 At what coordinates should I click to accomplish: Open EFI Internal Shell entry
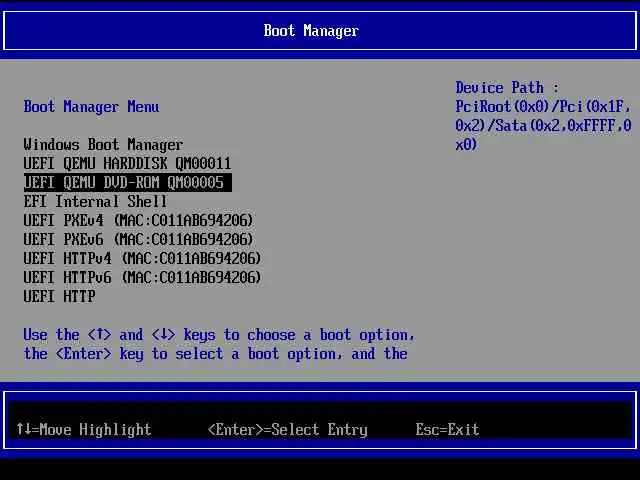95,201
